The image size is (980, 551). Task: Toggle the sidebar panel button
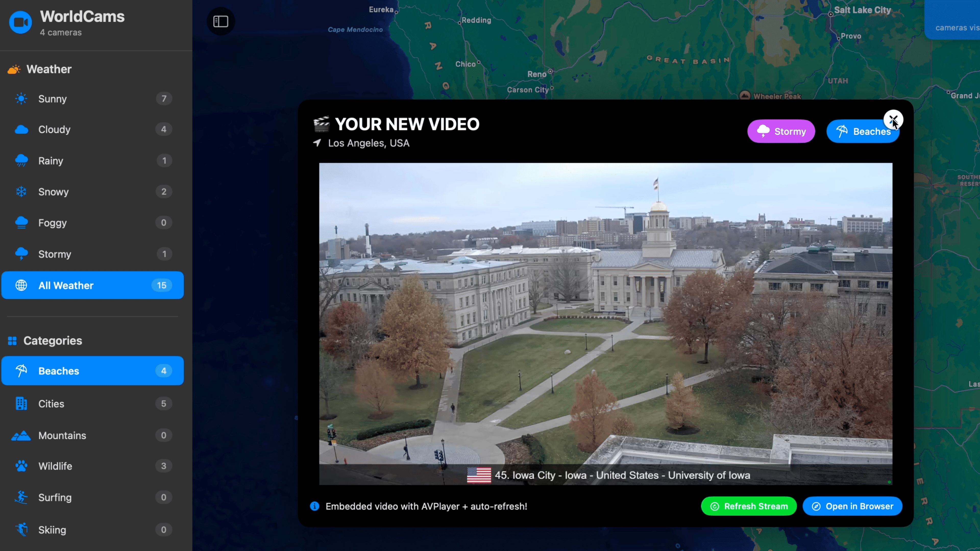tap(221, 21)
